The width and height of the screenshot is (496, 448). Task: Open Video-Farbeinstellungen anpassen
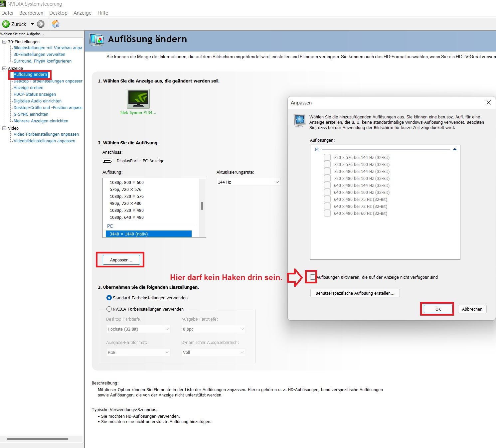pyautogui.click(x=46, y=134)
